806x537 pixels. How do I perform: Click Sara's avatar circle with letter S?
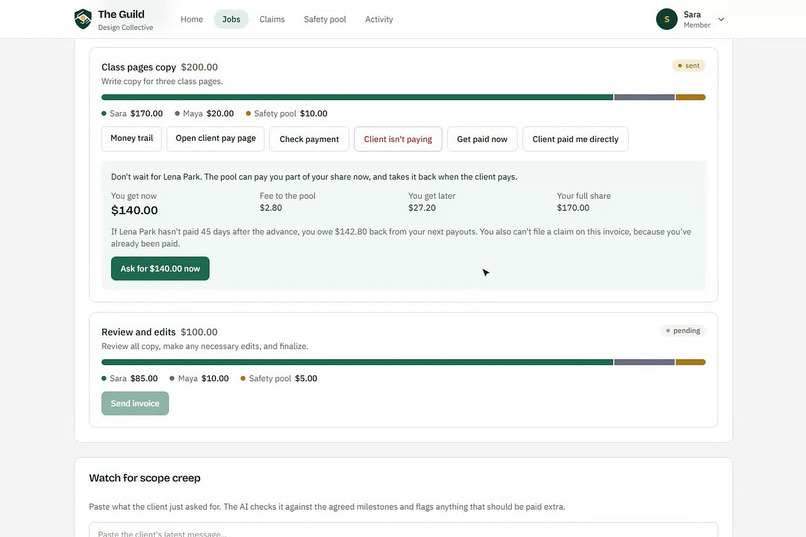pyautogui.click(x=667, y=19)
